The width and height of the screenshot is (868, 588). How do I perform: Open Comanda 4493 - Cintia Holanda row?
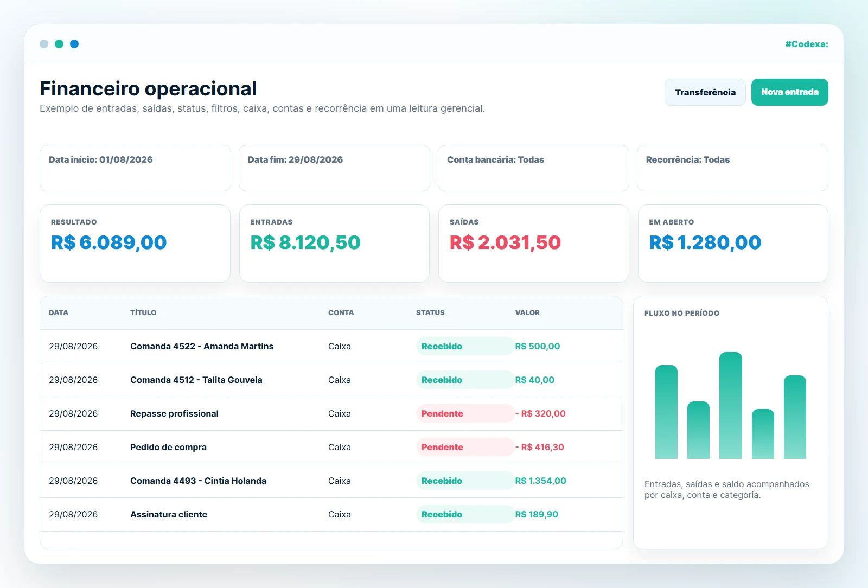click(331, 481)
